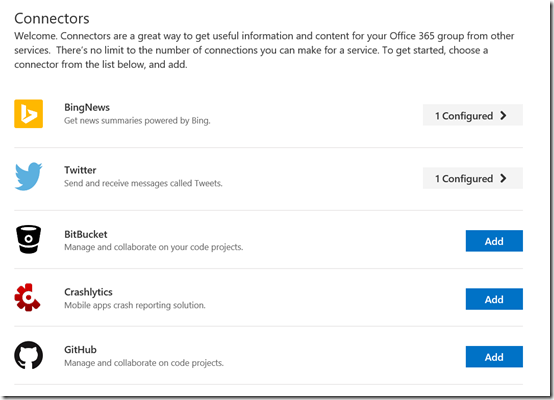
Task: Click the BitBucket bucket icon
Action: click(x=28, y=239)
